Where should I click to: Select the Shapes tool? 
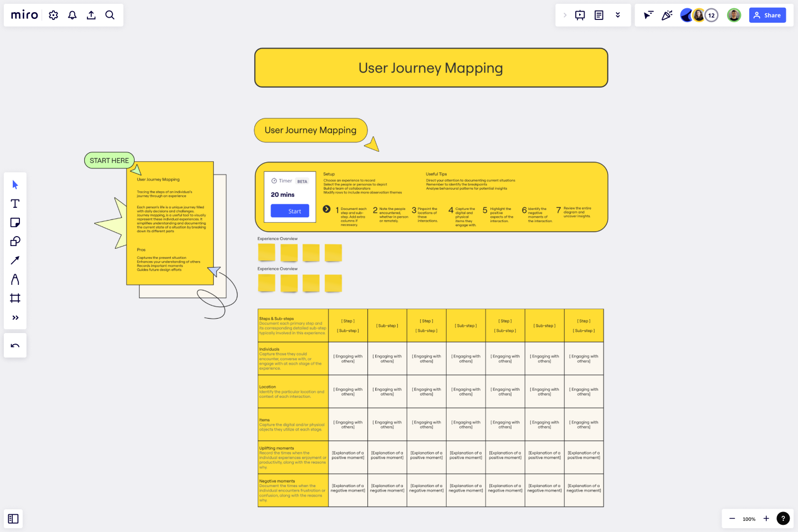pyautogui.click(x=15, y=241)
